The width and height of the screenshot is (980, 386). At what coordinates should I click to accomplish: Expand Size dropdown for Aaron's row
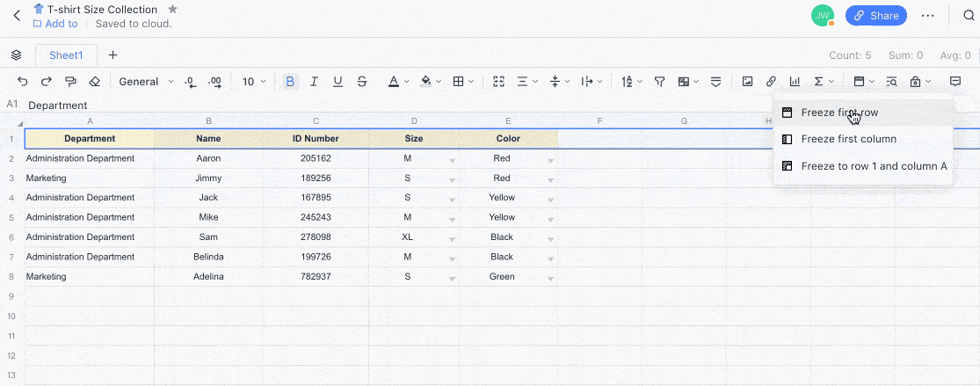(452, 161)
